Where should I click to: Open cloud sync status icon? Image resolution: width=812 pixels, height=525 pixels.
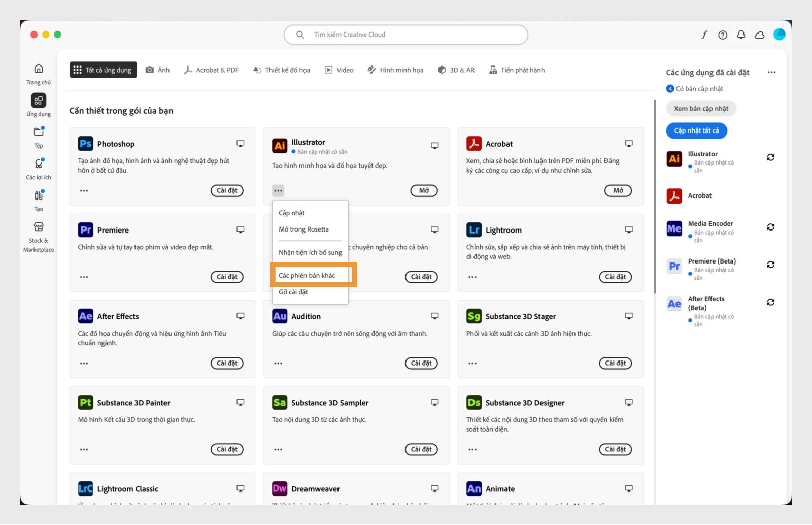tap(760, 35)
